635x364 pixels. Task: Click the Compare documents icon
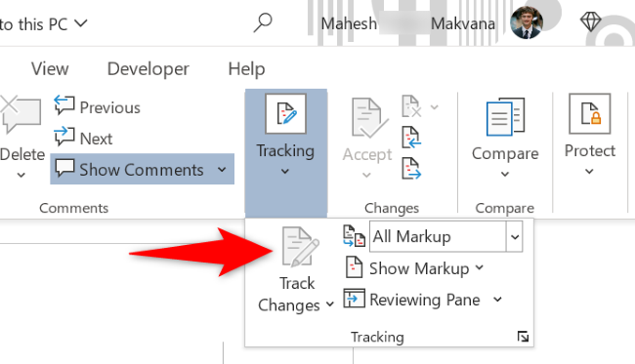point(505,116)
